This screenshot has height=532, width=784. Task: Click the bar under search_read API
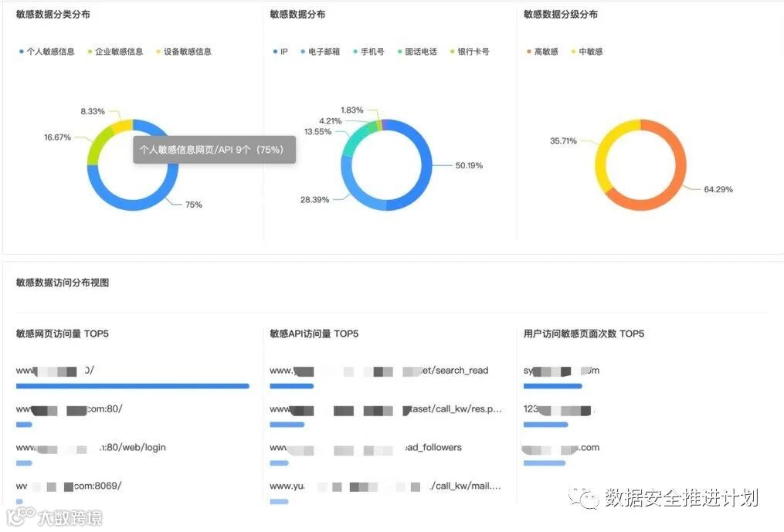pyautogui.click(x=291, y=386)
